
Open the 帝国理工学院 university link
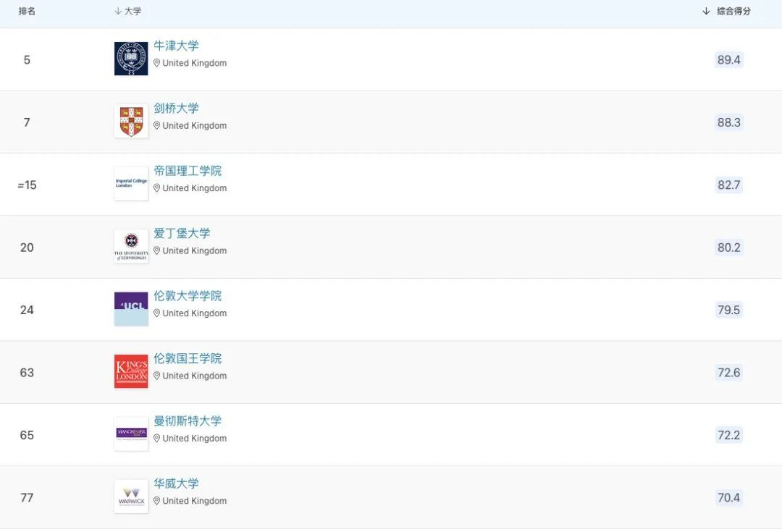pos(188,171)
